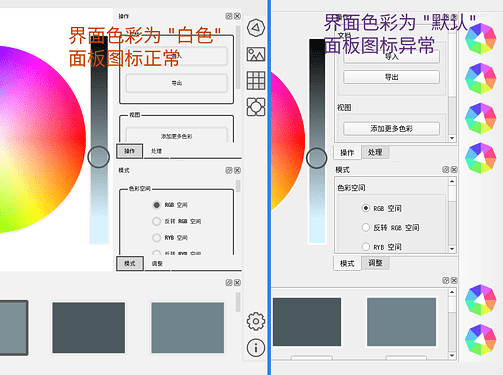The height and width of the screenshot is (375, 503).
Task: Float the 模式 panel in default-theme window
Action: pyautogui.click(x=446, y=170)
